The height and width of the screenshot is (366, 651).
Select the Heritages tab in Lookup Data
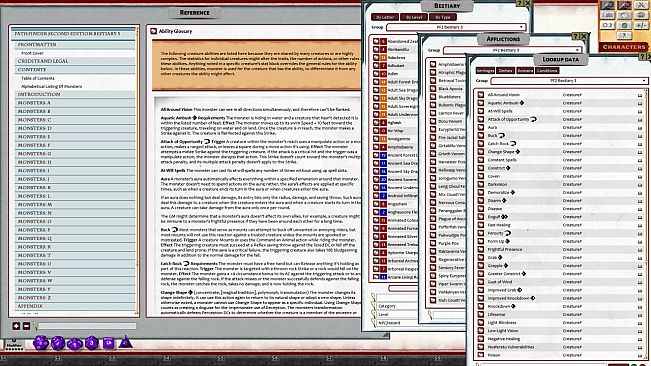[x=485, y=71]
